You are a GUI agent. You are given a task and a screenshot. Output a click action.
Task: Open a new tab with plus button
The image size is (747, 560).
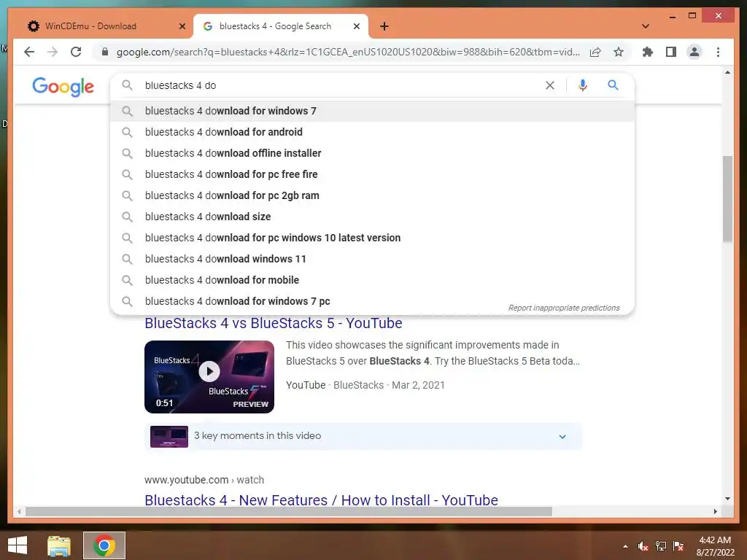384,26
